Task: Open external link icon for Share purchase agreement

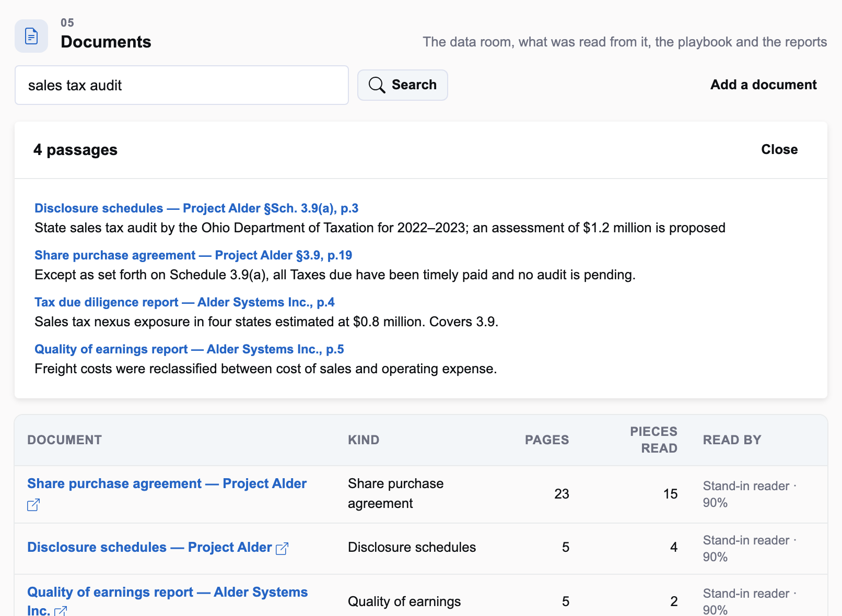Action: (x=33, y=505)
